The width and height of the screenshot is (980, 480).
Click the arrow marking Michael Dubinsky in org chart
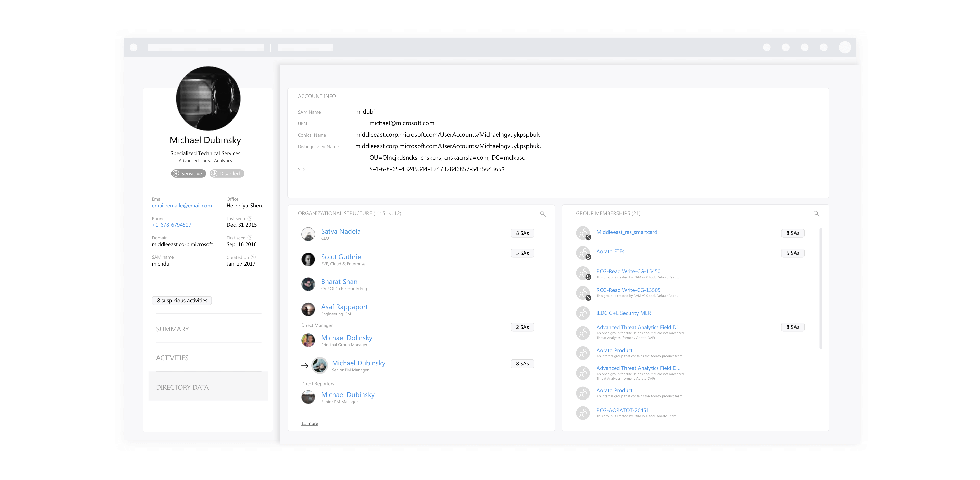[305, 366]
